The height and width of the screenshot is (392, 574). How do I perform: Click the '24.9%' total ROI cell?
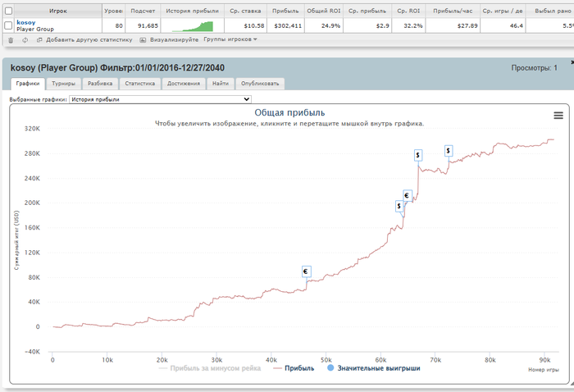point(324,25)
